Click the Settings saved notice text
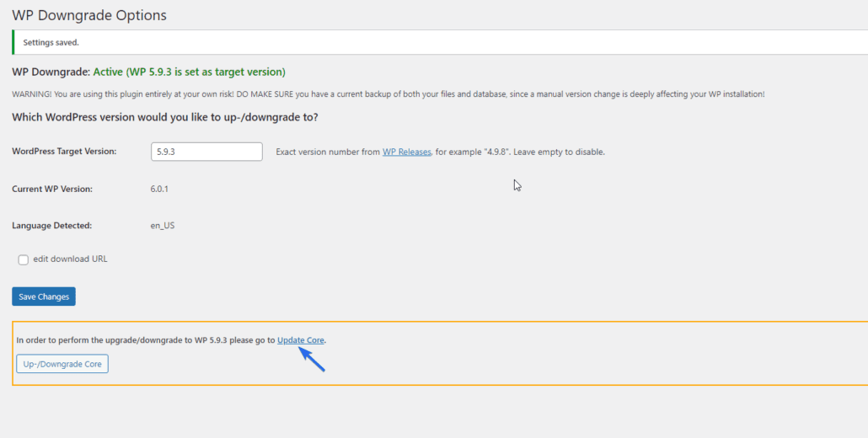The image size is (868, 438). click(x=51, y=43)
